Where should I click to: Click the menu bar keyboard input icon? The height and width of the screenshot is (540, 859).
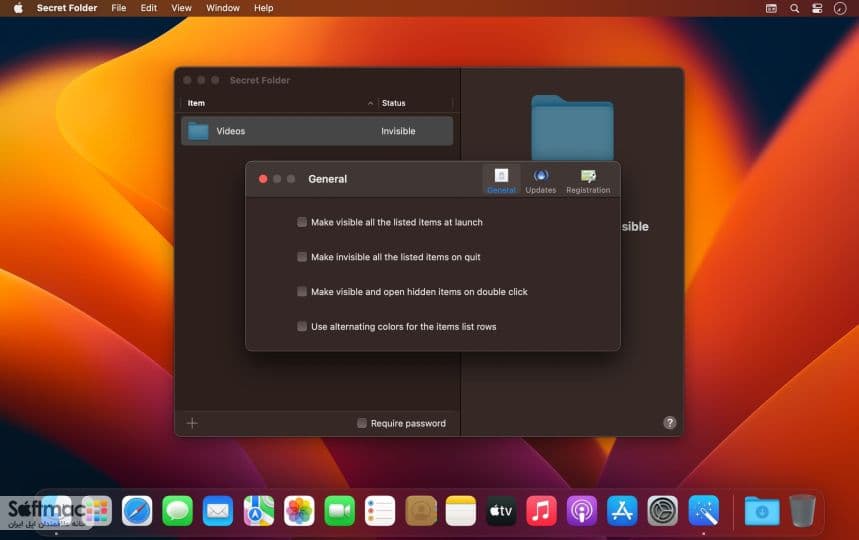coord(771,8)
